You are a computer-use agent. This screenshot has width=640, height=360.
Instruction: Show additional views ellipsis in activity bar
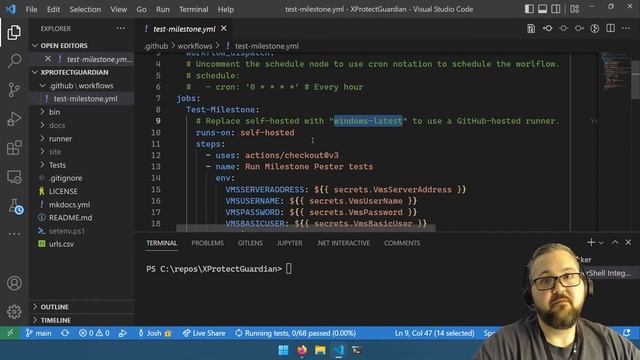tap(14, 234)
